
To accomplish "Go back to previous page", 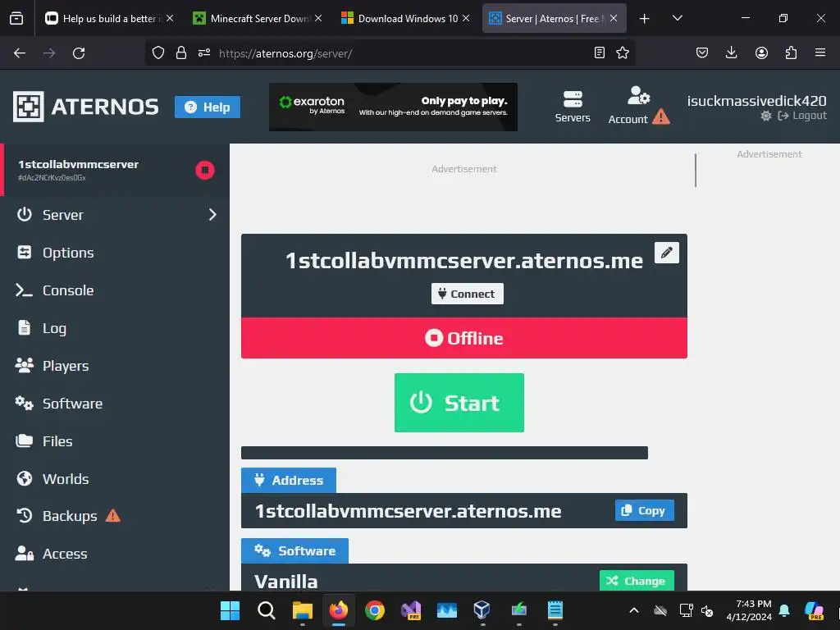I will 20,53.
